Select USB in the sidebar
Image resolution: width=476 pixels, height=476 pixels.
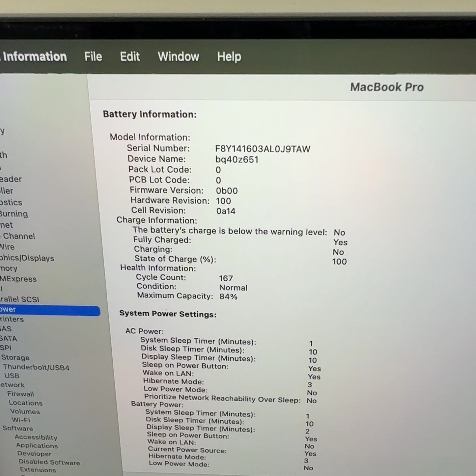tap(12, 376)
